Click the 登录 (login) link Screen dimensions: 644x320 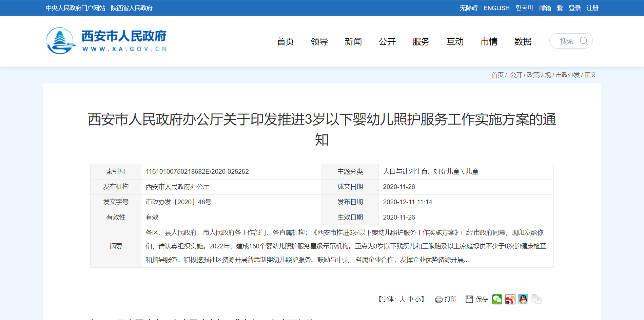pyautogui.click(x=575, y=8)
